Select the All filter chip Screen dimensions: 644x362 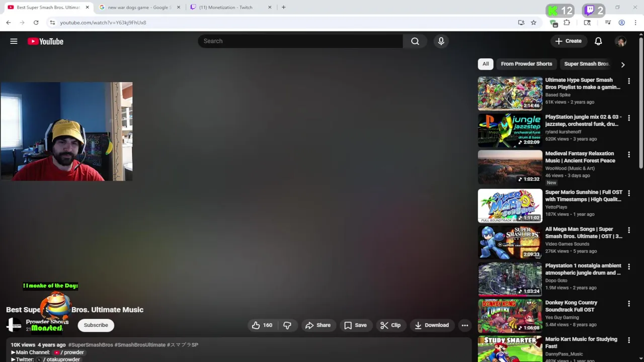tap(486, 64)
